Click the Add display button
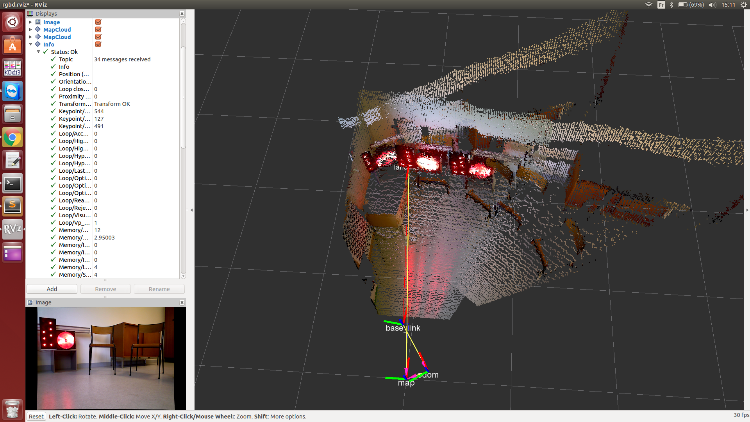Viewport: 750px width, 422px height. click(x=51, y=288)
